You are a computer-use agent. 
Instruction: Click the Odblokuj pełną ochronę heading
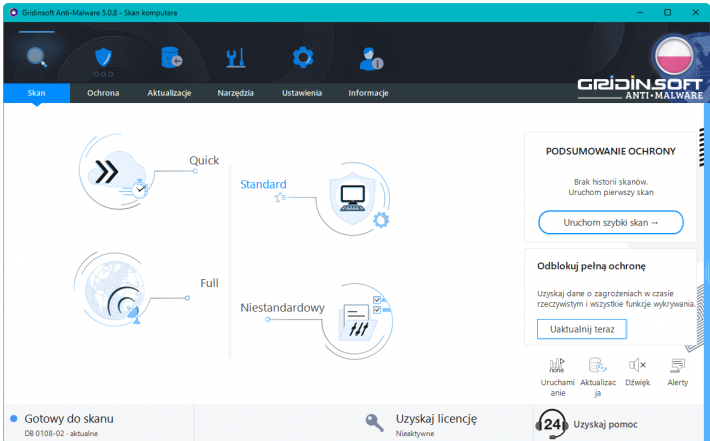click(x=591, y=266)
